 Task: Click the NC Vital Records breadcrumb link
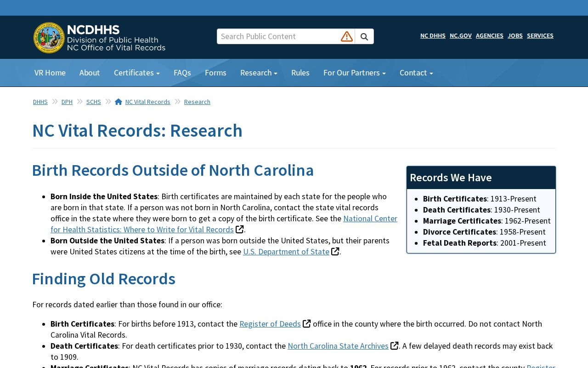pyautogui.click(x=148, y=102)
